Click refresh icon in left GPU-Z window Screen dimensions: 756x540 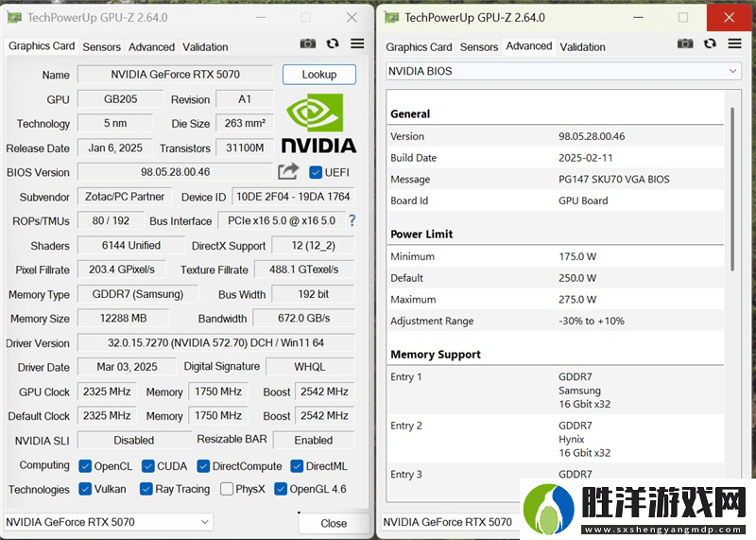coord(333,44)
